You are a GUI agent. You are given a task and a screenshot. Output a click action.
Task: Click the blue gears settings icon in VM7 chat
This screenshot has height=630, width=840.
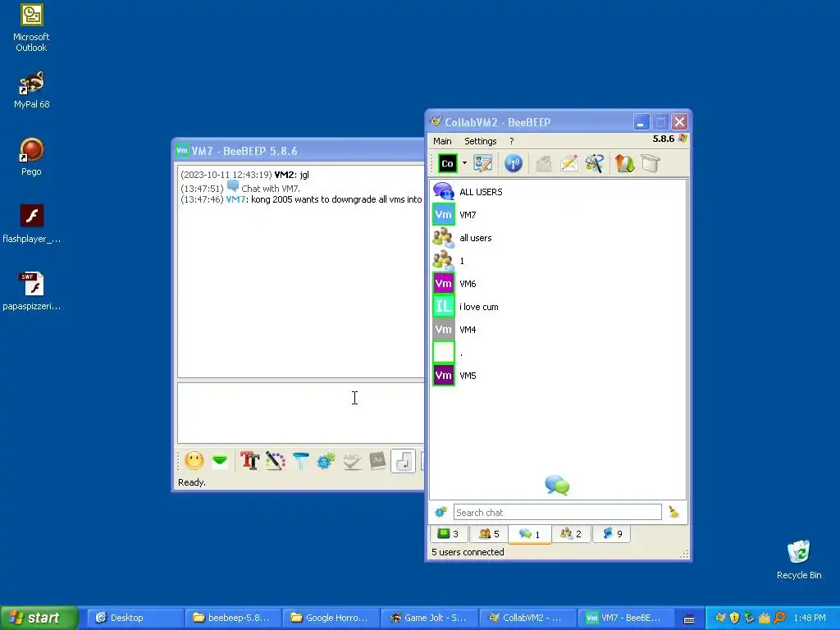click(x=326, y=461)
